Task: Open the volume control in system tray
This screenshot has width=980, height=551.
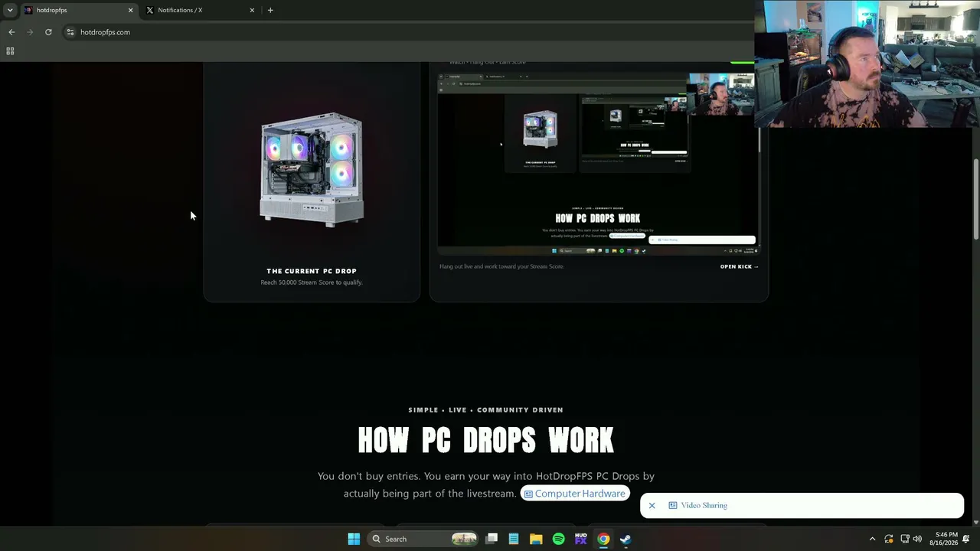Action: (x=917, y=539)
